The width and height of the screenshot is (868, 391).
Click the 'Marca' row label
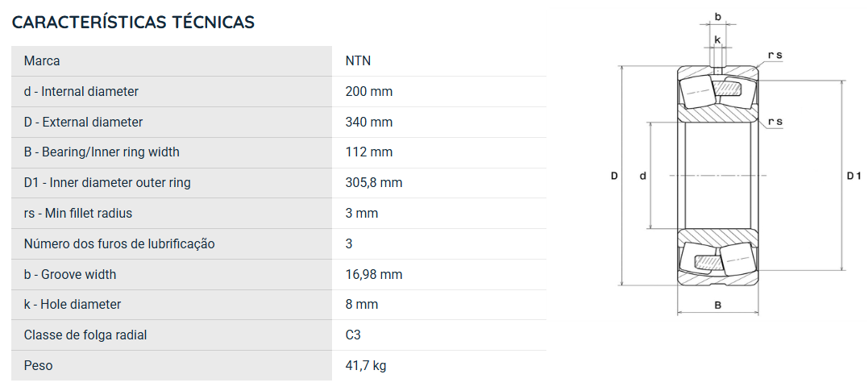click(x=42, y=61)
